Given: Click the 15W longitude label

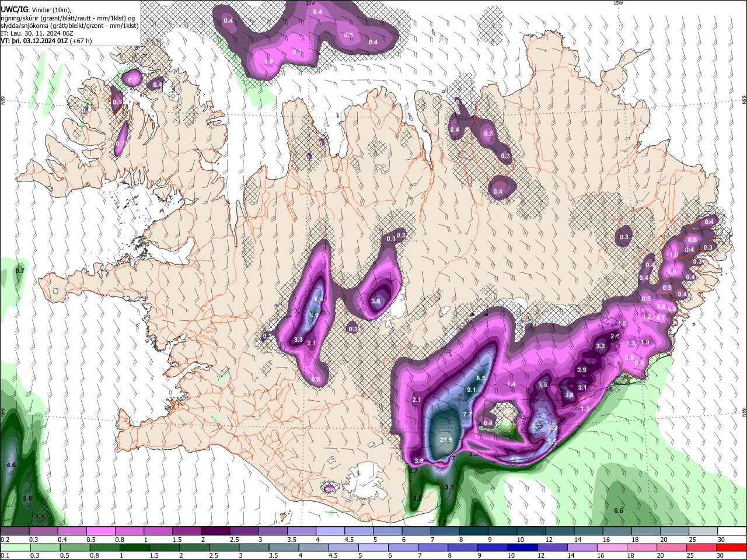Looking at the screenshot, I should point(617,3).
